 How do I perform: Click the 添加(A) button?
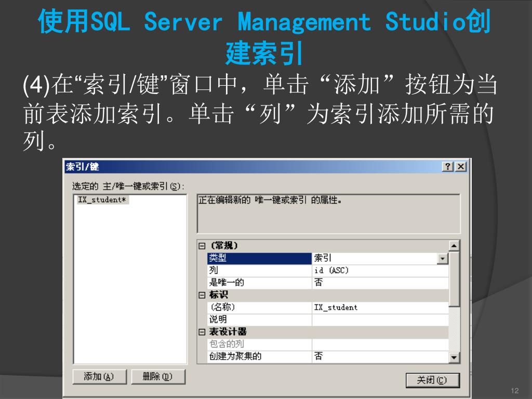tap(99, 377)
